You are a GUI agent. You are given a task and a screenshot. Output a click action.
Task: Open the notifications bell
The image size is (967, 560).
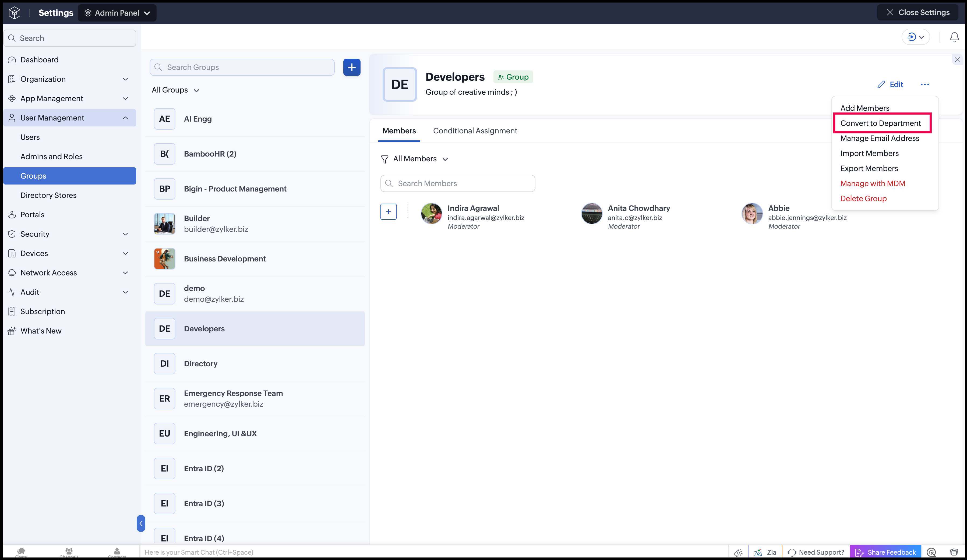[954, 37]
